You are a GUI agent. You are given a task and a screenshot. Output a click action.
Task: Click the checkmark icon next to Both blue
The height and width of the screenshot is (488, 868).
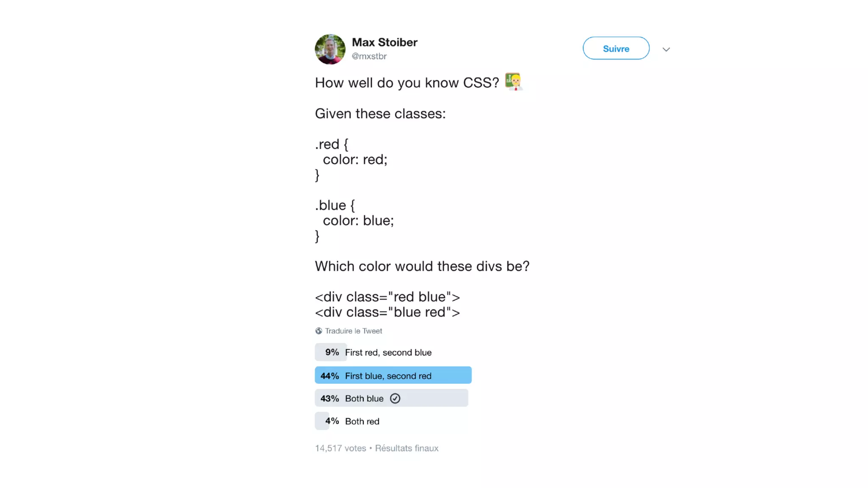pos(395,399)
